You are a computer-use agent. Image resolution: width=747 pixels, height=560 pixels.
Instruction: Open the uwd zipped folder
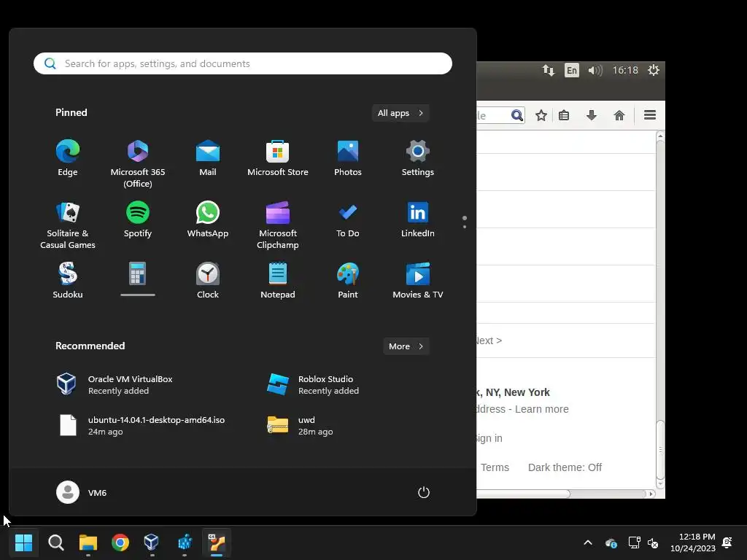click(300, 425)
